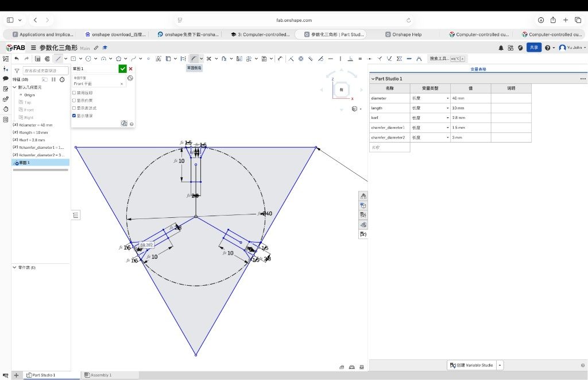Select the Mirror sketch tool

239,59
